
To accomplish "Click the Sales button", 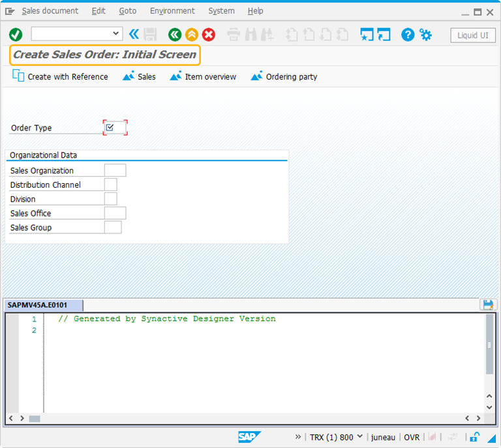I will click(139, 76).
